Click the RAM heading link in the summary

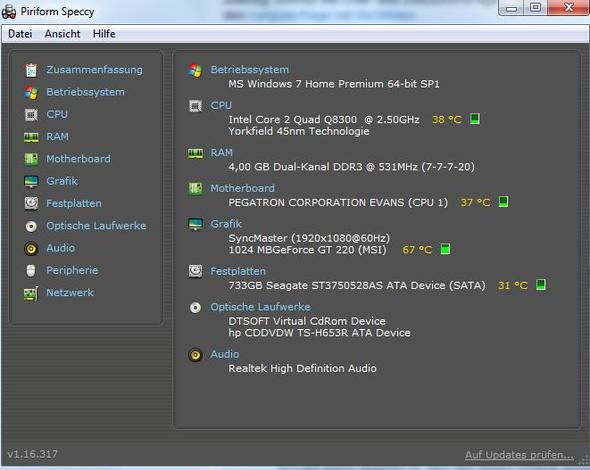tap(222, 153)
